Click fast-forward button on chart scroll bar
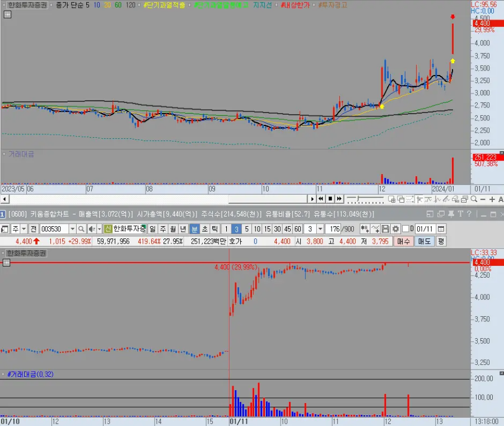 tap(339, 199)
